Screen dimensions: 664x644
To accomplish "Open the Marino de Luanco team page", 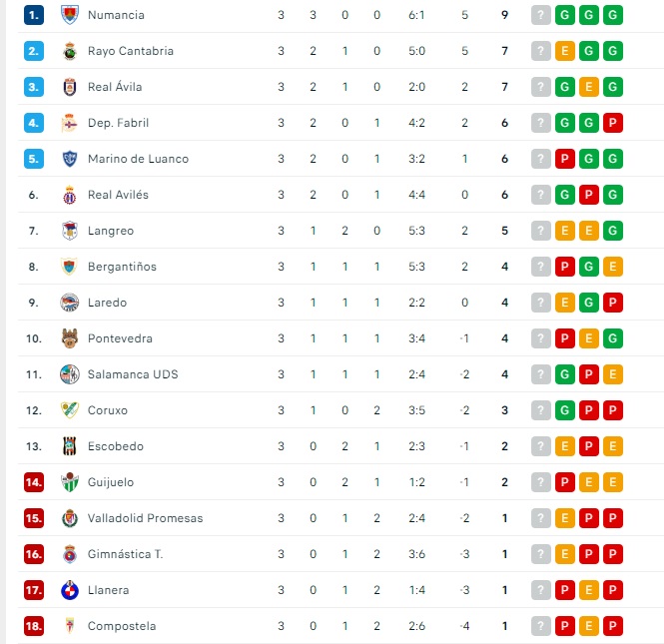I will pyautogui.click(x=138, y=159).
